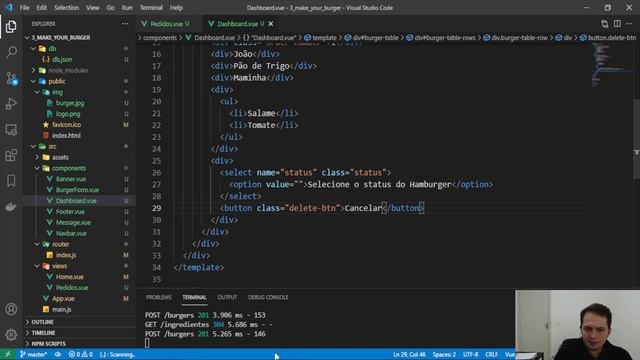Open the Search view in activity bar
640x360 pixels.
tap(11, 52)
